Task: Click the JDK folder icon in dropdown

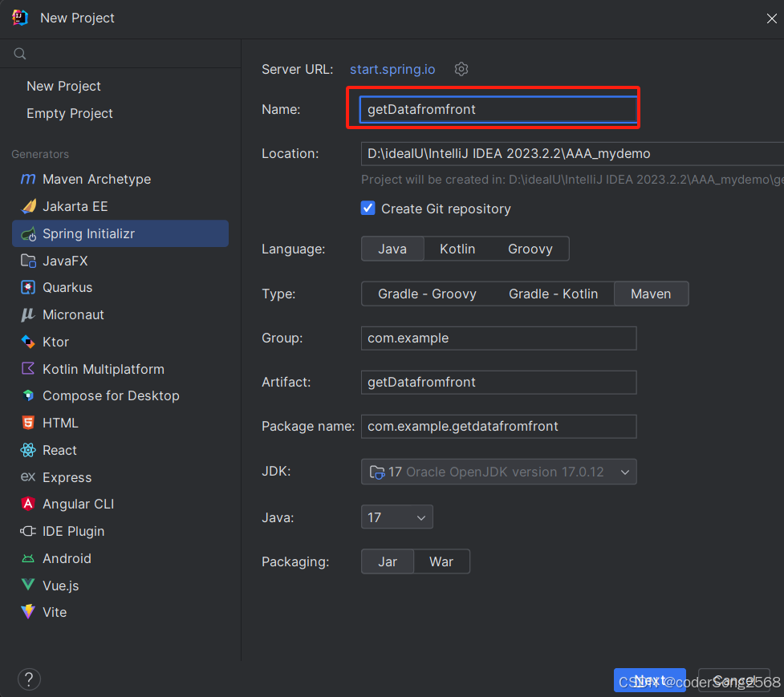Action: click(x=376, y=472)
